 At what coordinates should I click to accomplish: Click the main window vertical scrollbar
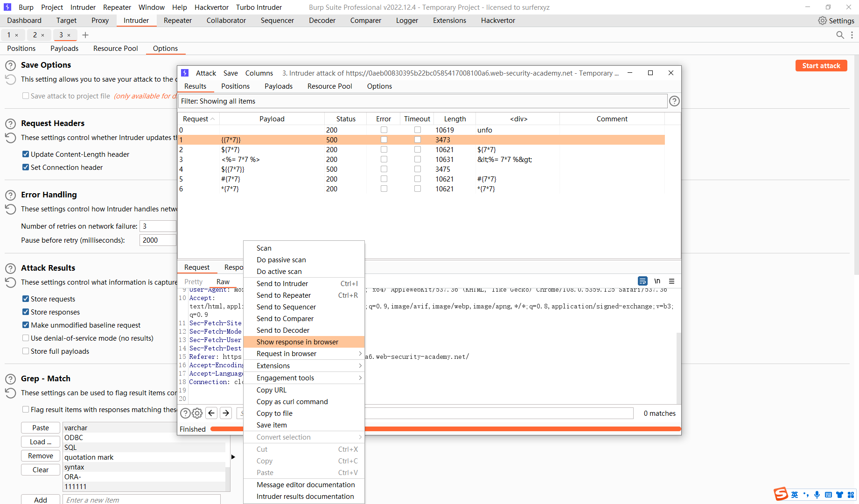tap(856, 165)
